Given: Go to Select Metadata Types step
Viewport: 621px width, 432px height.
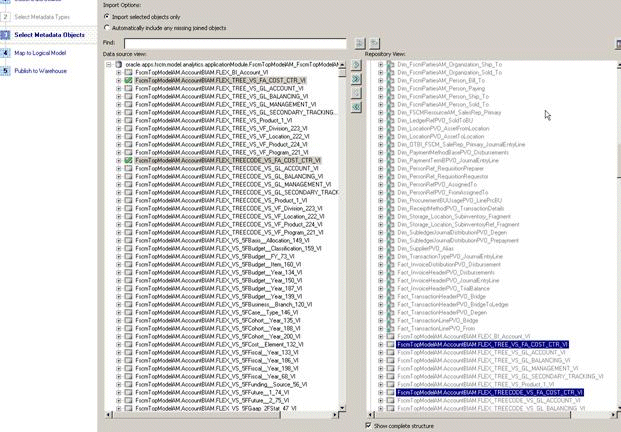Looking at the screenshot, I should (x=42, y=17).
